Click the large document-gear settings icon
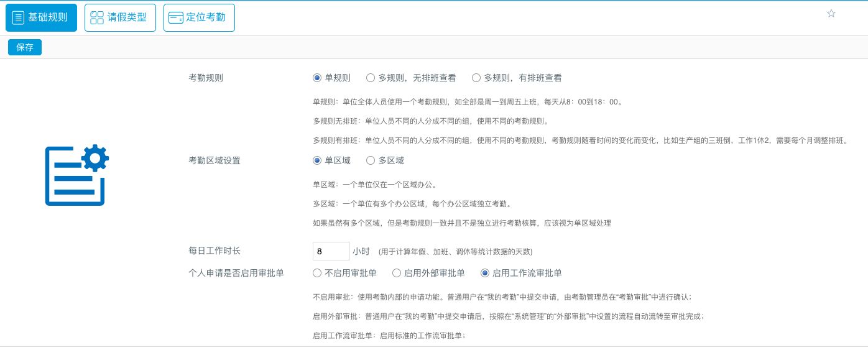This screenshot has width=868, height=350. point(76,175)
